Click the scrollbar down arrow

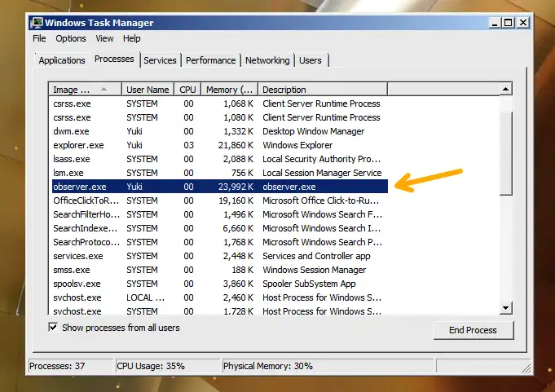(x=506, y=308)
